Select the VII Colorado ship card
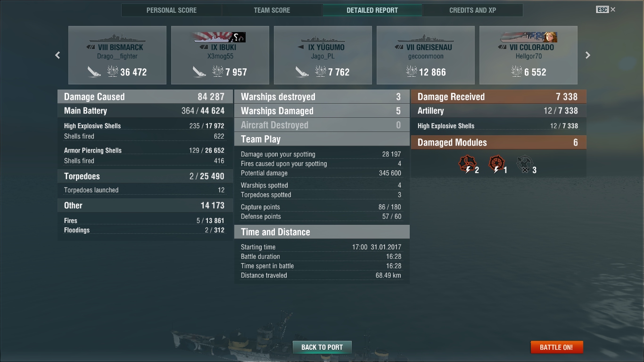This screenshot has height=362, width=644. (528, 55)
